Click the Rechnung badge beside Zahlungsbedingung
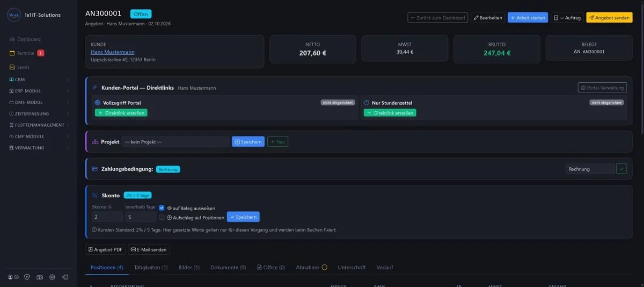 168,169
